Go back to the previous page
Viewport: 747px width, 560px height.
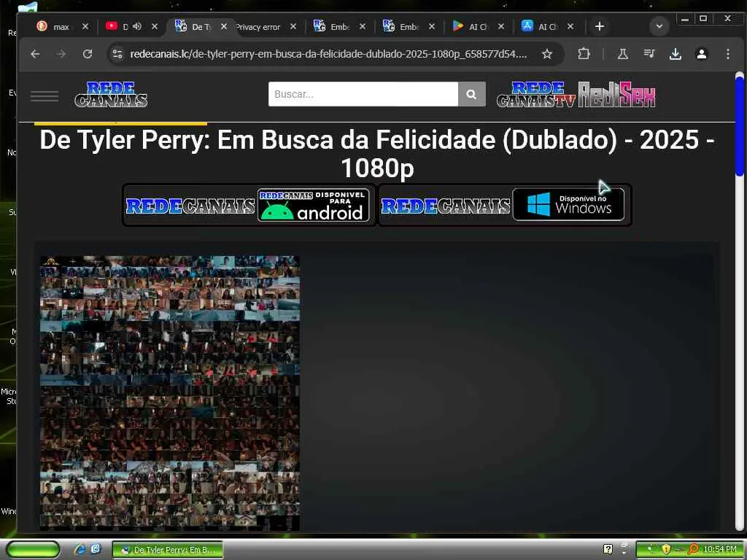(x=35, y=54)
